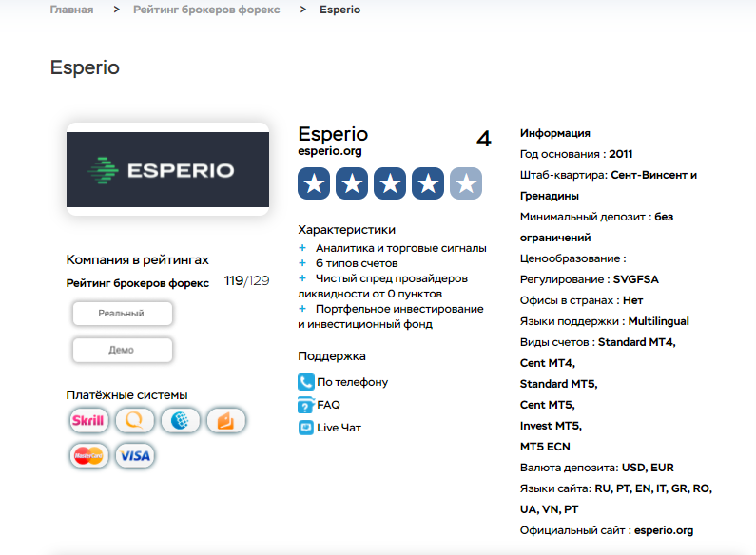Click the 'Esperio' breadcrumb item
Viewport: 756px width, 555px height.
(339, 10)
